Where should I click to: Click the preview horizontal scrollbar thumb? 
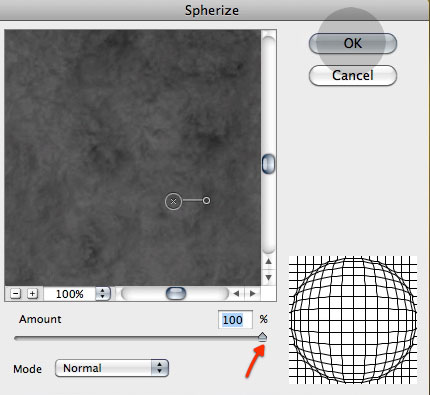coord(176,294)
